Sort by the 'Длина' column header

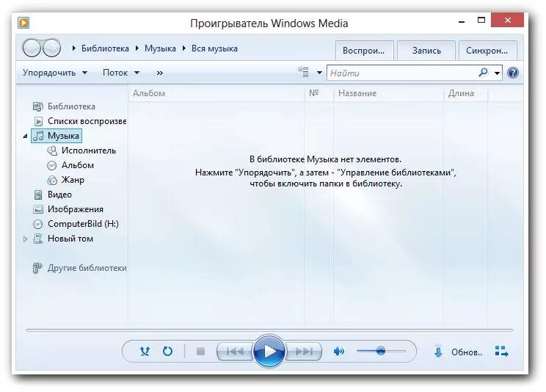[x=466, y=93]
